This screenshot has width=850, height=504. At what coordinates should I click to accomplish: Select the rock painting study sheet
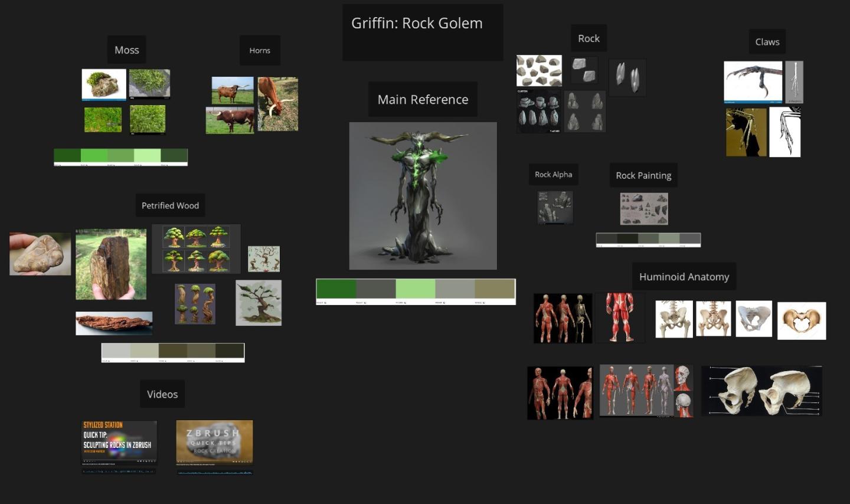point(644,209)
